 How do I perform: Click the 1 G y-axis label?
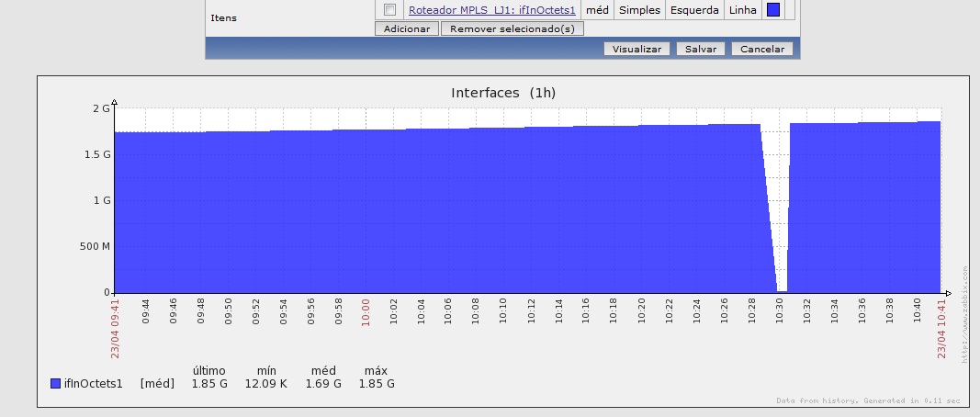(x=102, y=200)
